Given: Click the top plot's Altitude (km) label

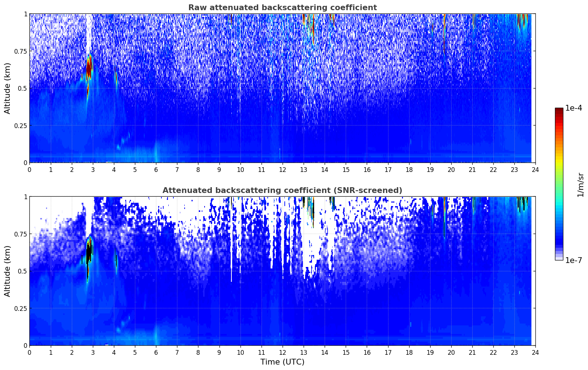Looking at the screenshot, I should tap(7, 88).
